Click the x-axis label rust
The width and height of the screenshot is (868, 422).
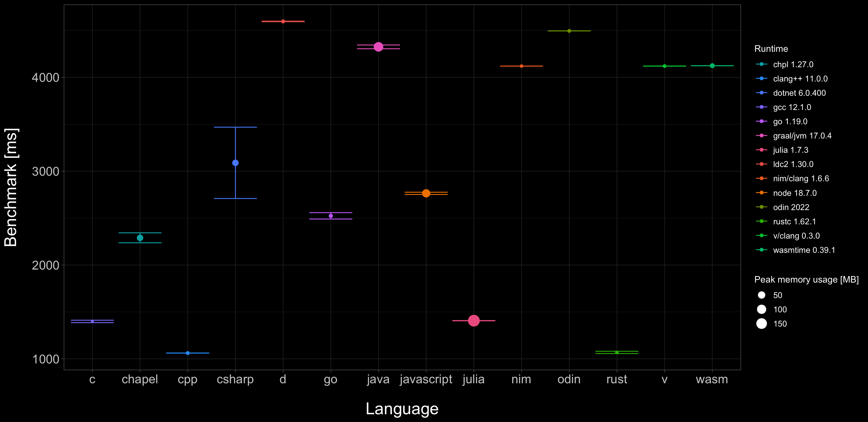click(617, 380)
